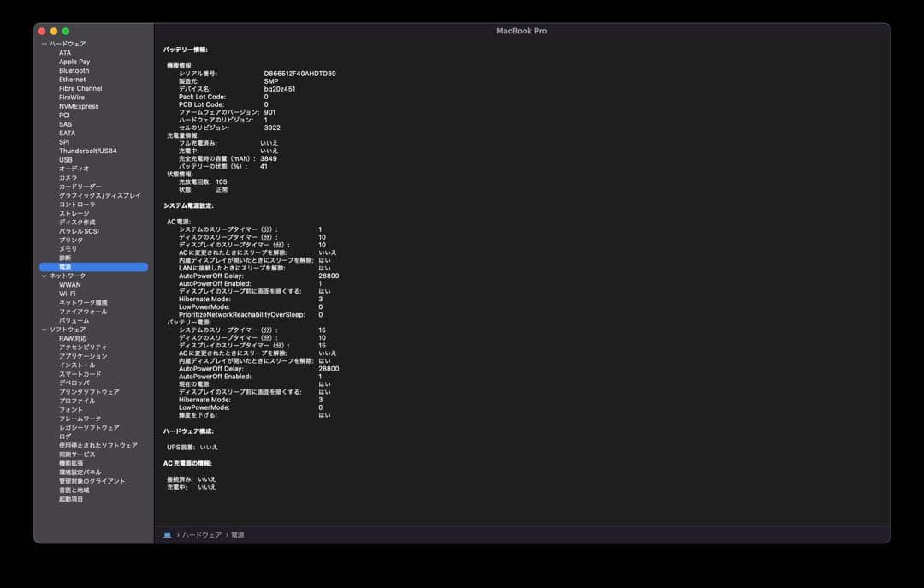Select the USB sidebar item
Screen dimensions: 924x588
tap(66, 160)
